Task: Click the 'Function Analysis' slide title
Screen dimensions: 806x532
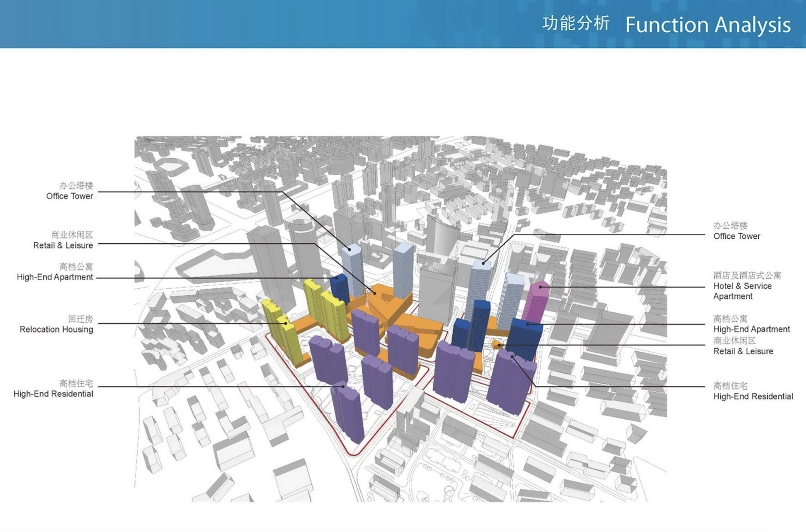Action: [708, 25]
